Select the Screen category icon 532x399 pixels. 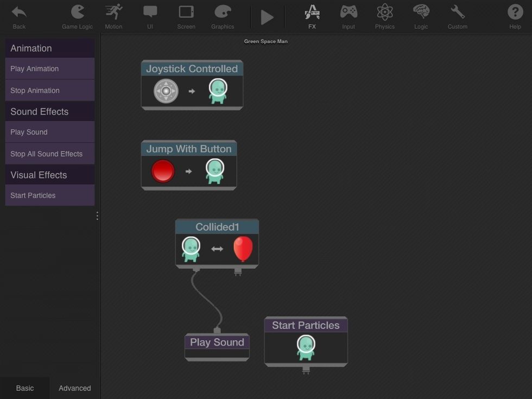pos(186,13)
